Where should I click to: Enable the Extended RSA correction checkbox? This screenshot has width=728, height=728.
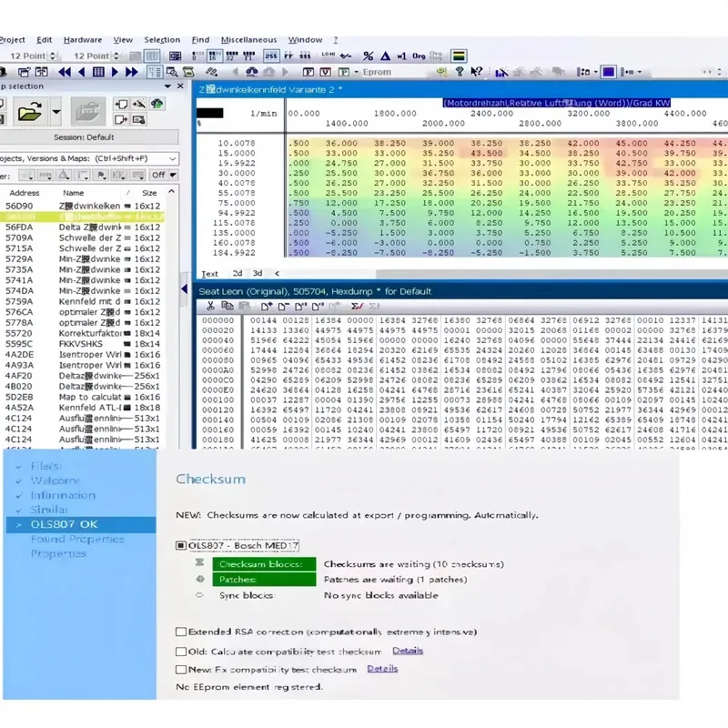(179, 632)
